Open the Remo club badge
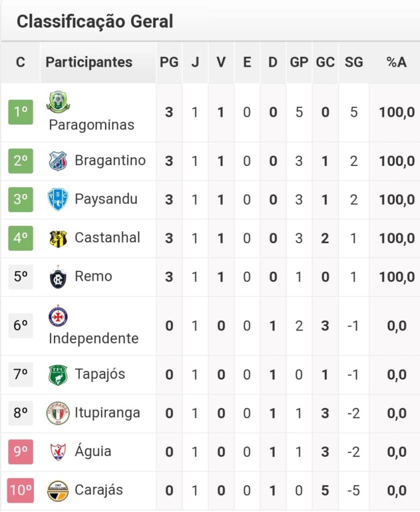 coord(58,277)
